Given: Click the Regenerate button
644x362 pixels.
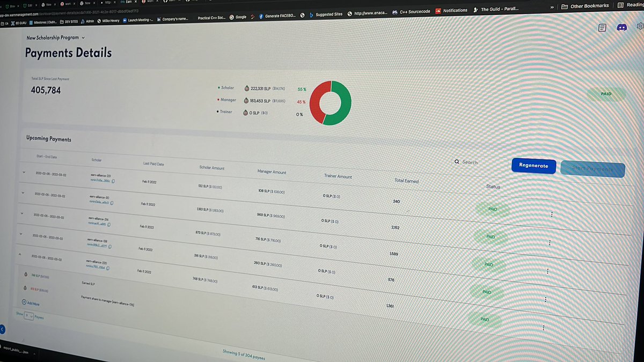Looking at the screenshot, I should pos(533,166).
